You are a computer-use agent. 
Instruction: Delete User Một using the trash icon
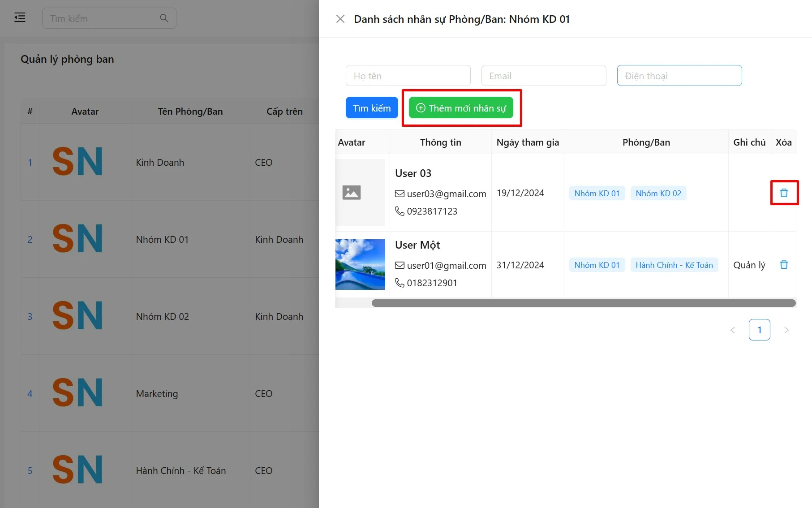784,265
